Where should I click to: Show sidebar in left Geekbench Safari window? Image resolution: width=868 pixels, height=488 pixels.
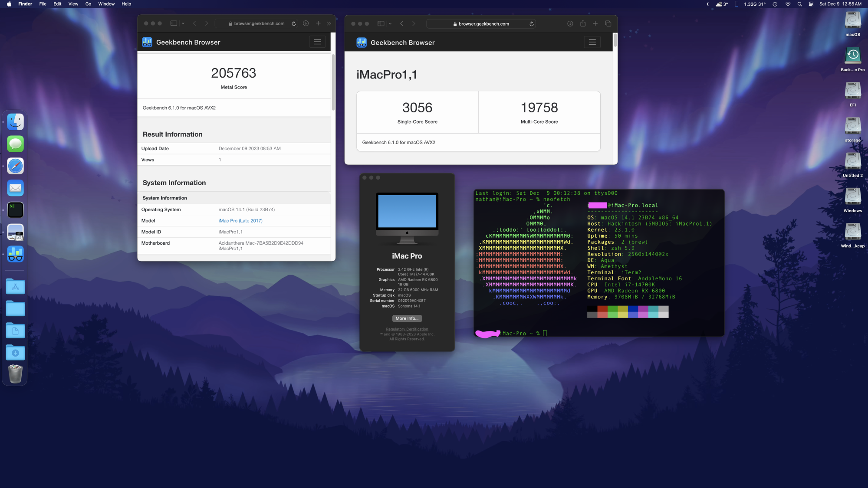(174, 23)
